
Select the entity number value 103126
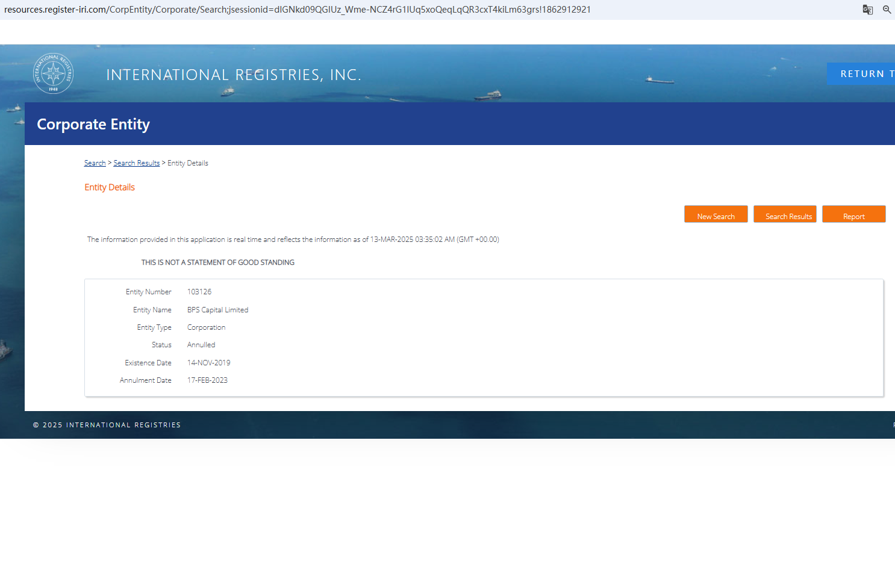[x=199, y=292]
